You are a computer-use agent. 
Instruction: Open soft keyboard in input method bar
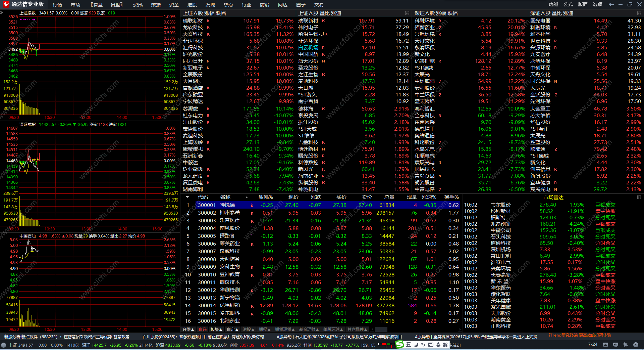430,345
